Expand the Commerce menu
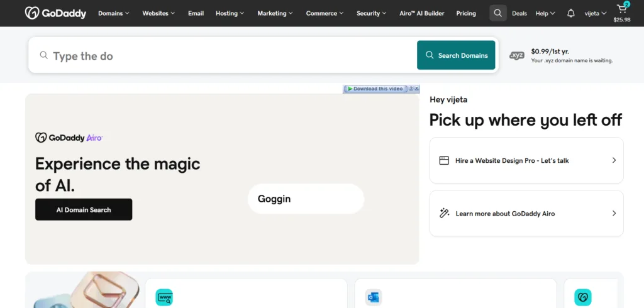Image resolution: width=644 pixels, height=308 pixels. (325, 13)
